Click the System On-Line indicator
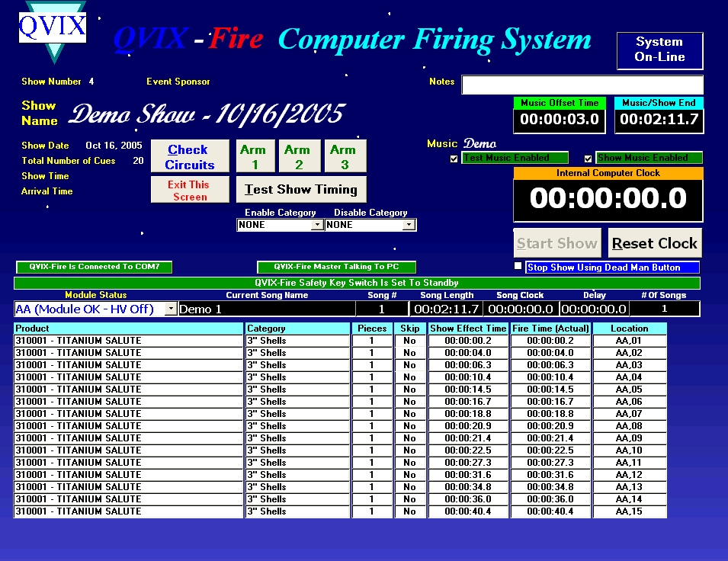Image resolution: width=728 pixels, height=561 pixels. [659, 50]
